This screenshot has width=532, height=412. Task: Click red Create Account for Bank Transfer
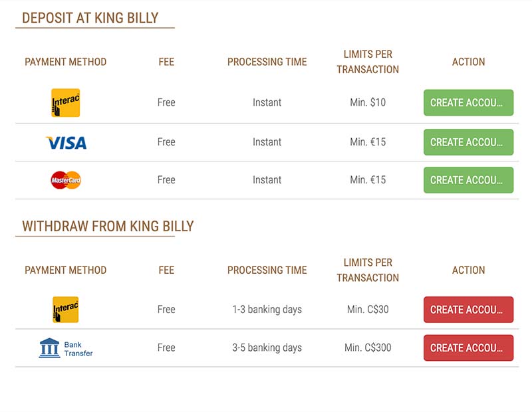(468, 348)
